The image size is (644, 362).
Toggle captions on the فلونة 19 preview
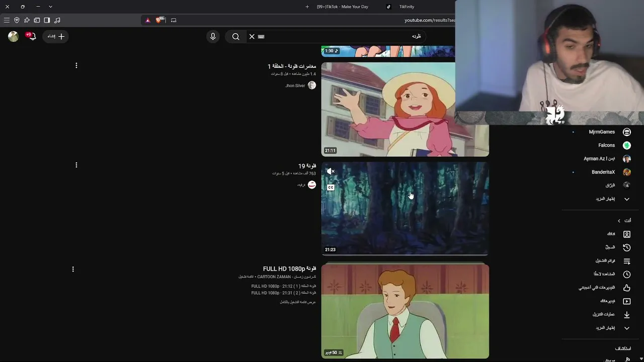331,188
